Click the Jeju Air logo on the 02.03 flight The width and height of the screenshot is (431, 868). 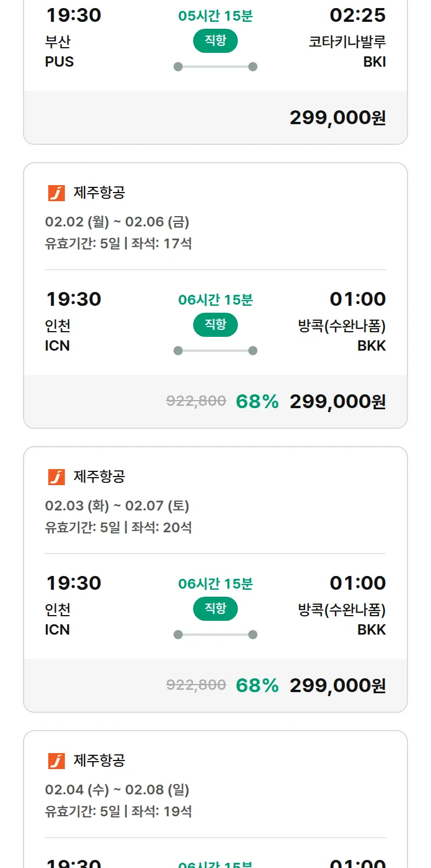56,477
